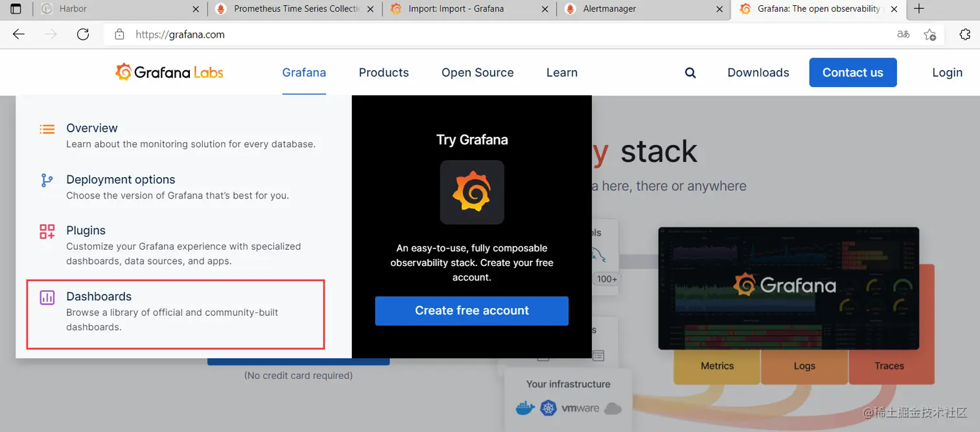Open the Learn nav menu
This screenshot has width=980, height=432.
(x=562, y=73)
